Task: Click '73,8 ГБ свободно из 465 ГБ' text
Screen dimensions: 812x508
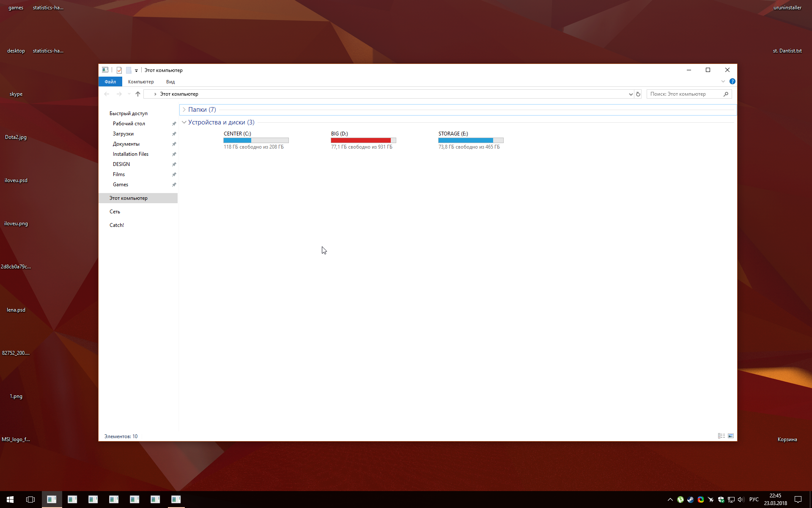Action: pyautogui.click(x=469, y=147)
